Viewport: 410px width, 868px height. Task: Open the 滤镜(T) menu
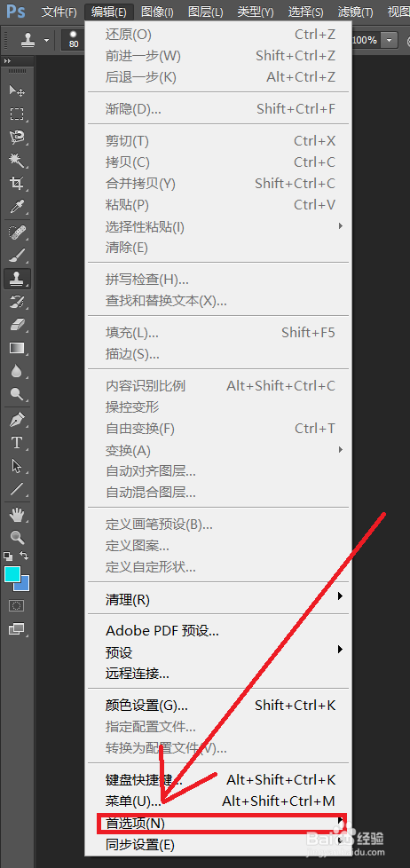(355, 12)
